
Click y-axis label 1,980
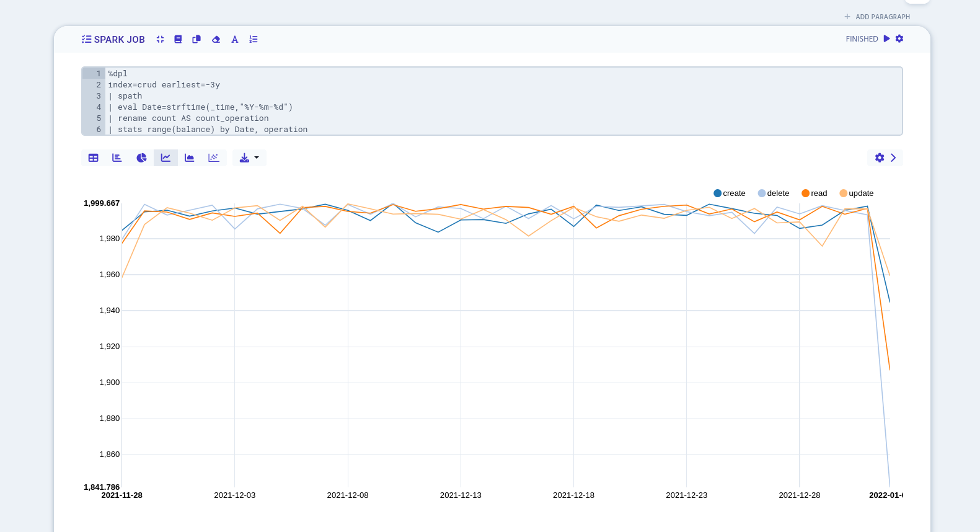coord(110,239)
